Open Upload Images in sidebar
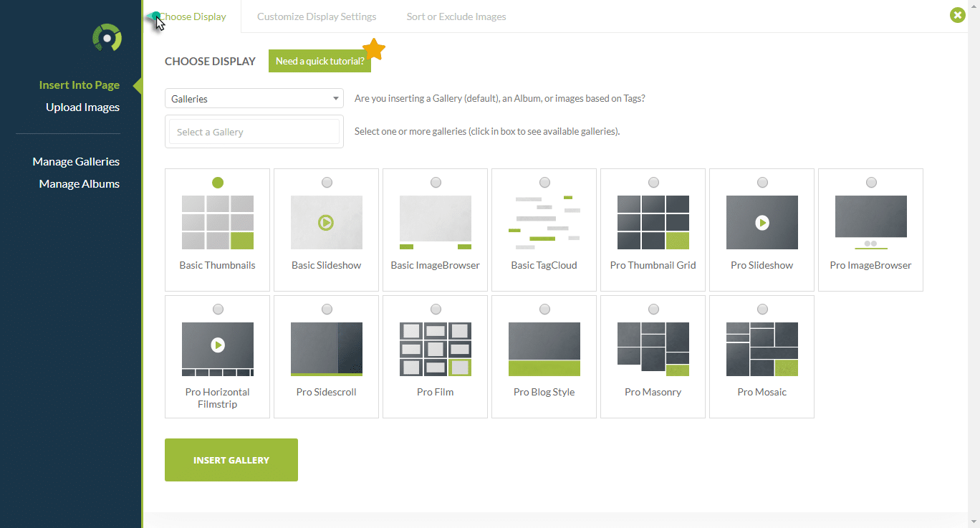This screenshot has width=980, height=528. point(82,107)
